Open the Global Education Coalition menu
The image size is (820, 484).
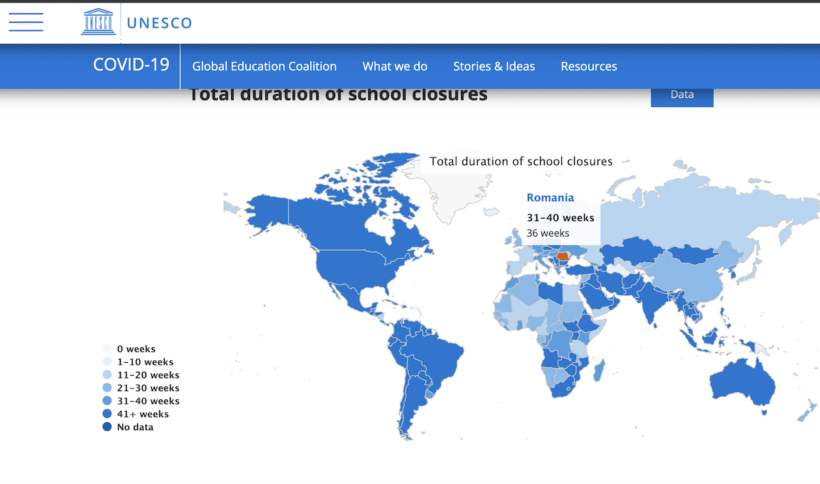264,66
